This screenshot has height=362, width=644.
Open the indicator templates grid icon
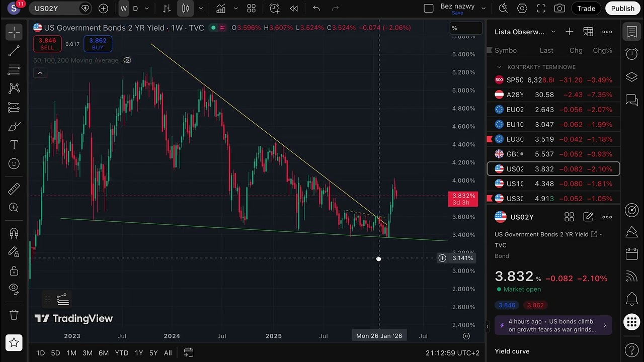[x=252, y=8]
